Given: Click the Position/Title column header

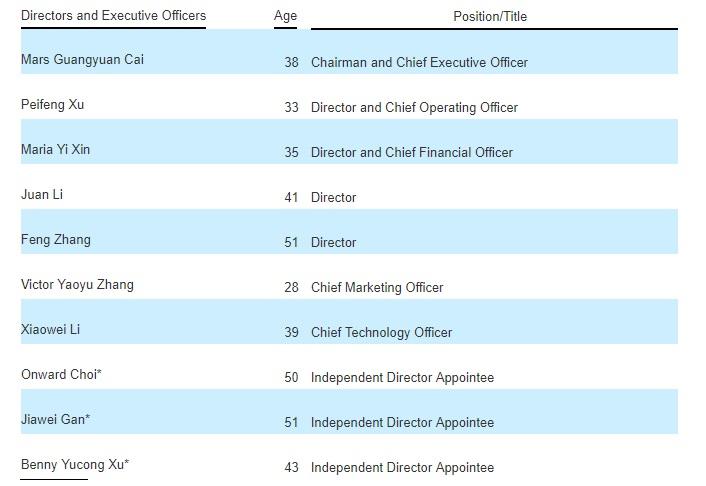Looking at the screenshot, I should [490, 17].
